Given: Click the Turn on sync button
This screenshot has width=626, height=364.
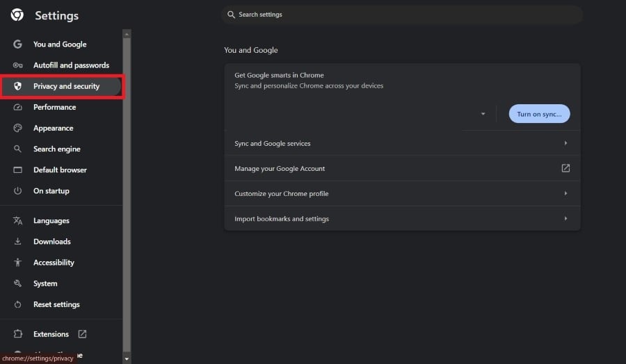Looking at the screenshot, I should 539,114.
